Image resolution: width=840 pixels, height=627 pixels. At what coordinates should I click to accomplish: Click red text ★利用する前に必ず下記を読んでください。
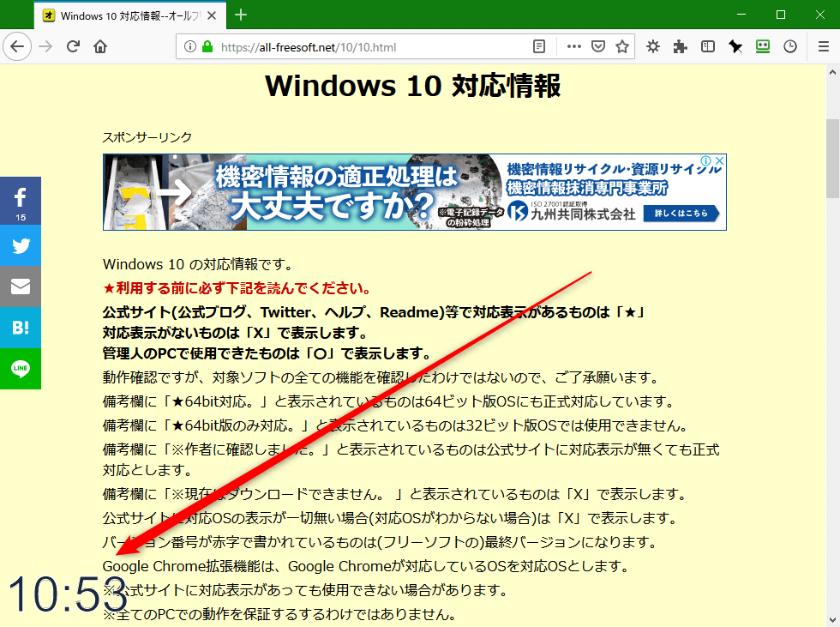tap(237, 288)
